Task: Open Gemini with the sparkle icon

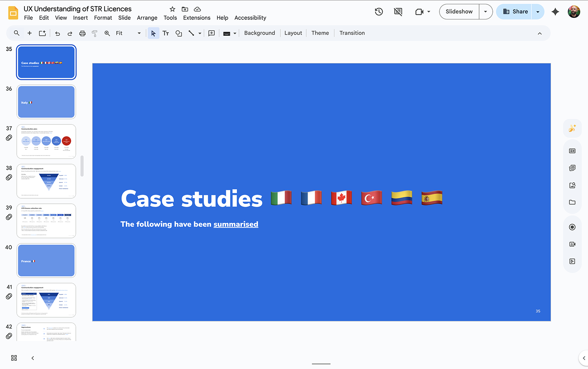Action: pyautogui.click(x=555, y=12)
